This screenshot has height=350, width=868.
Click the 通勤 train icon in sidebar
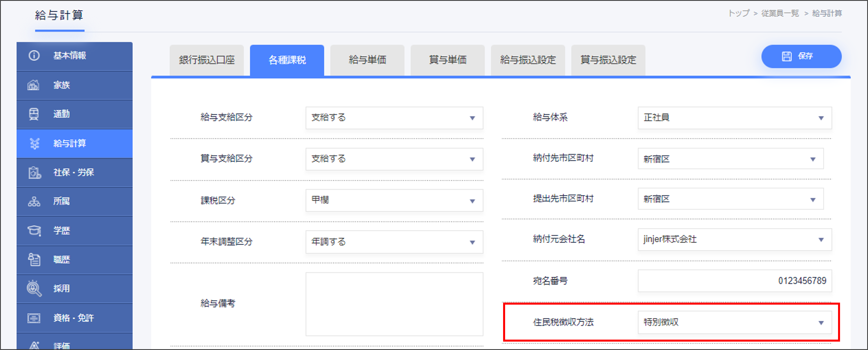coord(34,114)
